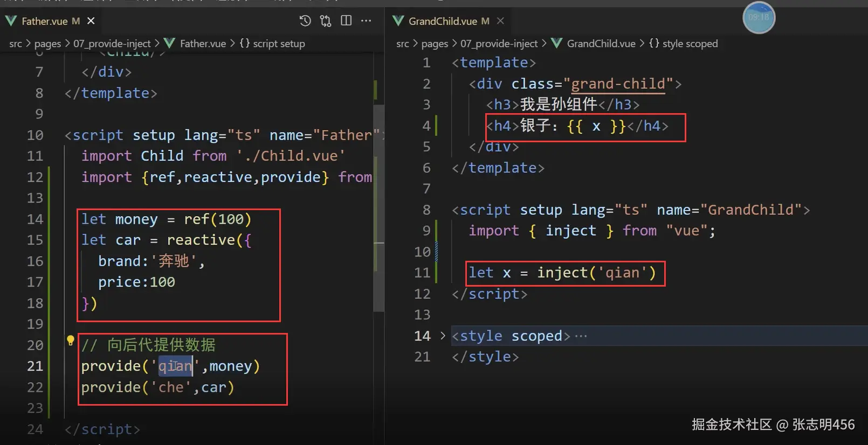Close the Father.vue tab
The image size is (868, 445).
[91, 20]
